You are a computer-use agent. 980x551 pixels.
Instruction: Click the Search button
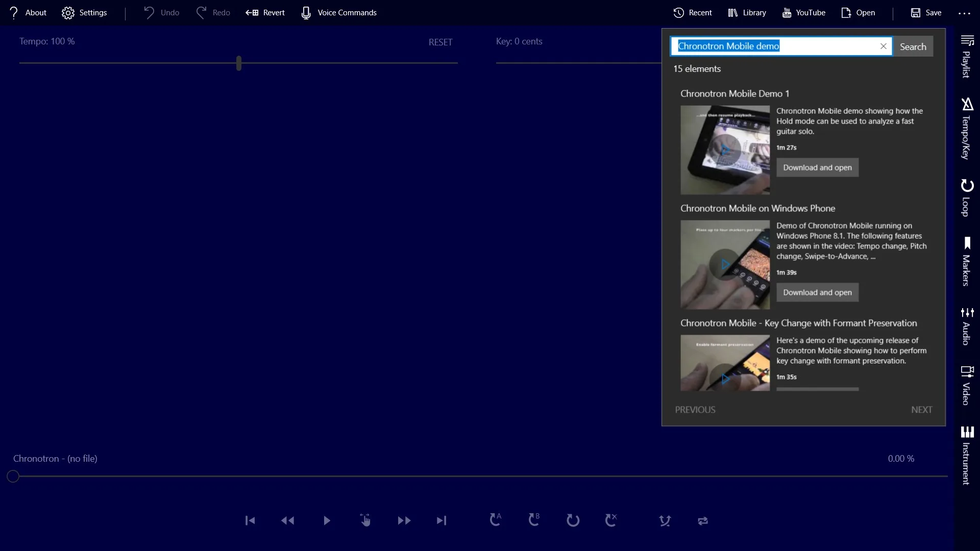pos(913,46)
